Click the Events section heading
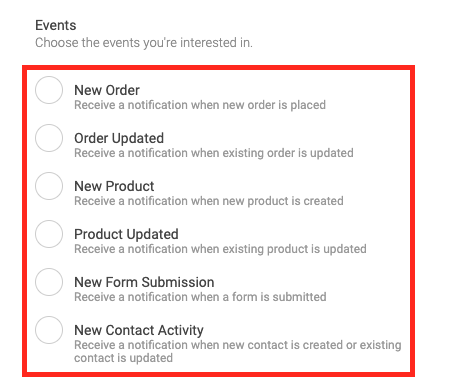 coord(56,25)
